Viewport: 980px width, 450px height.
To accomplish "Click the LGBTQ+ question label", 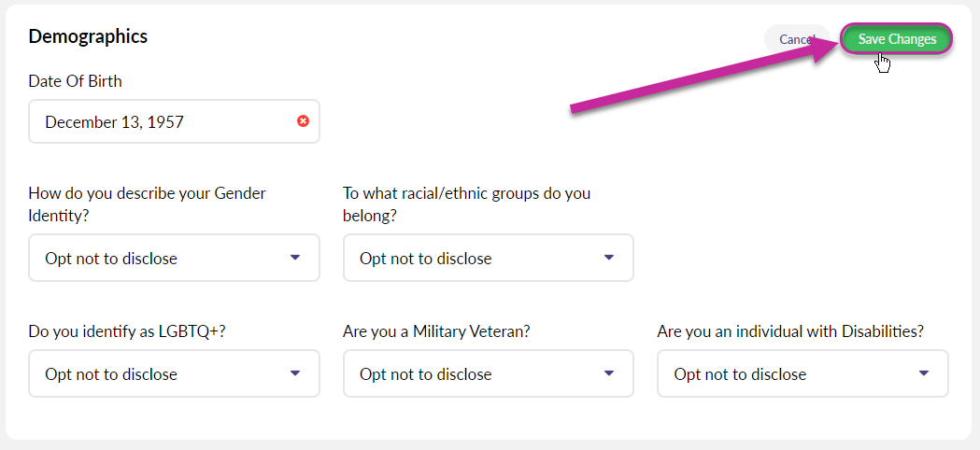I will [x=127, y=331].
